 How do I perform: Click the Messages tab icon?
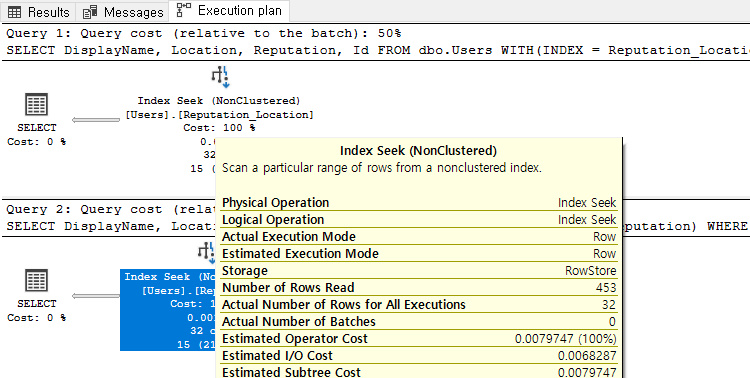[90, 12]
